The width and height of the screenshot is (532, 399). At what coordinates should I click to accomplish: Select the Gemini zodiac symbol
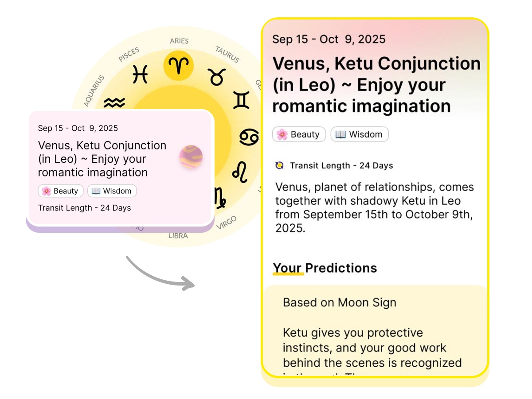click(x=241, y=101)
